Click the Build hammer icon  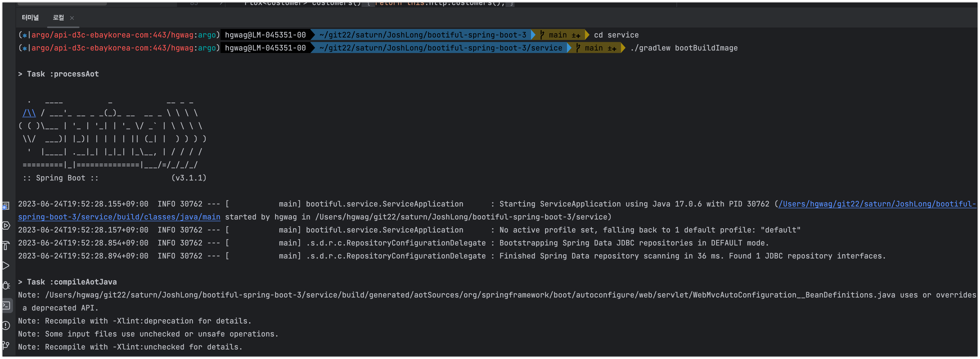(6, 246)
